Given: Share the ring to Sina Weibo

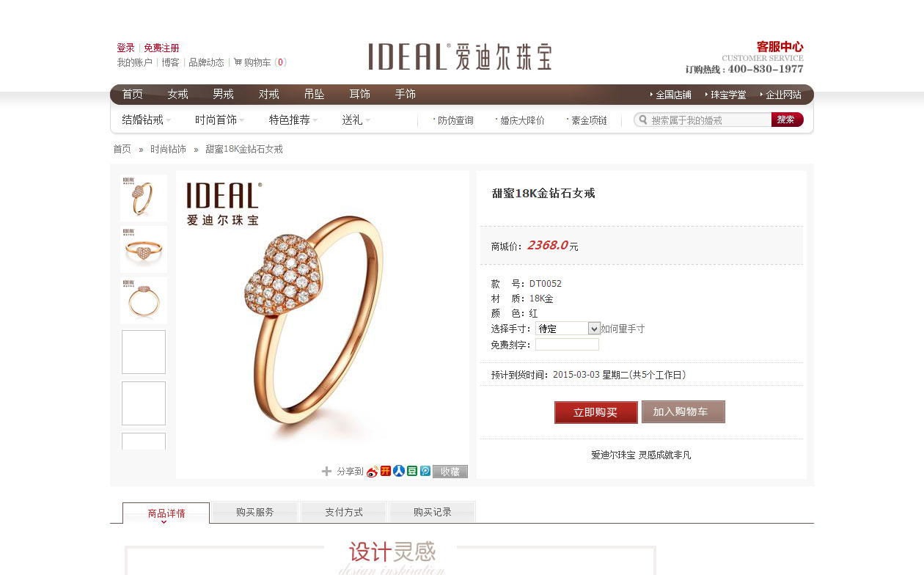Looking at the screenshot, I should pyautogui.click(x=373, y=472).
